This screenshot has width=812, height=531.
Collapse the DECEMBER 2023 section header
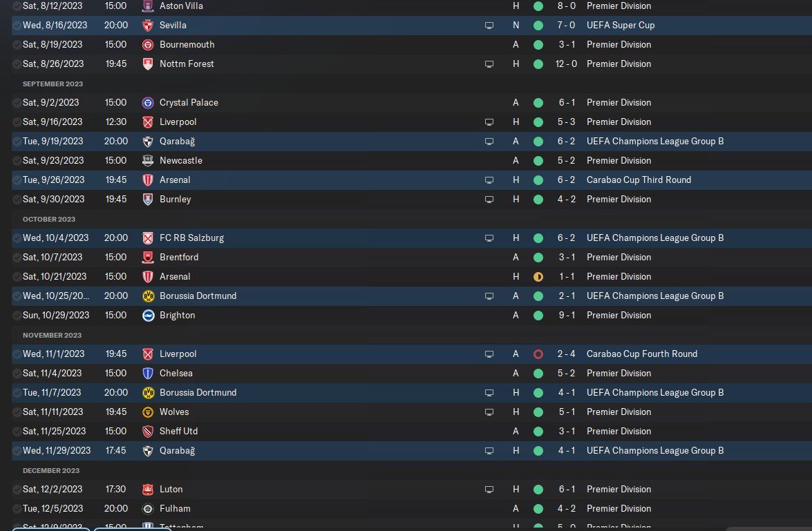pos(50,470)
